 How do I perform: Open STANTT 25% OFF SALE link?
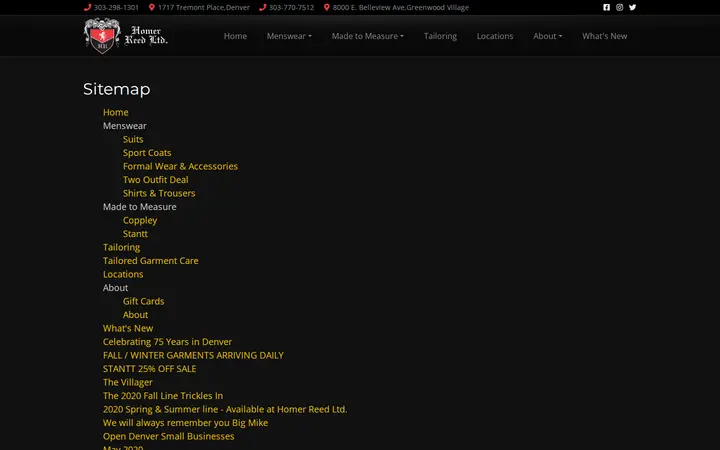149,369
